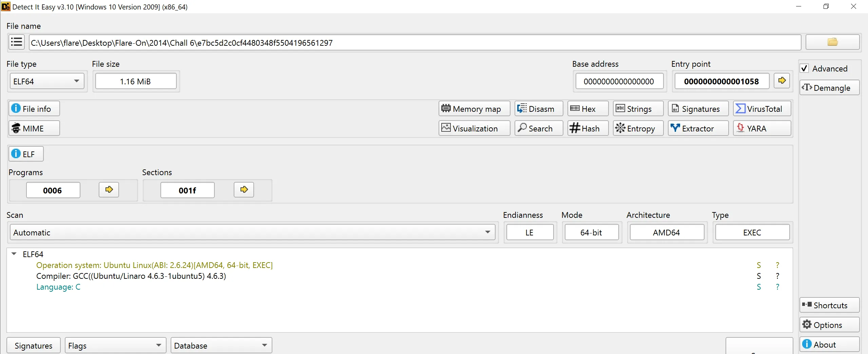Launch the Disasm disassembler view

tap(538, 109)
